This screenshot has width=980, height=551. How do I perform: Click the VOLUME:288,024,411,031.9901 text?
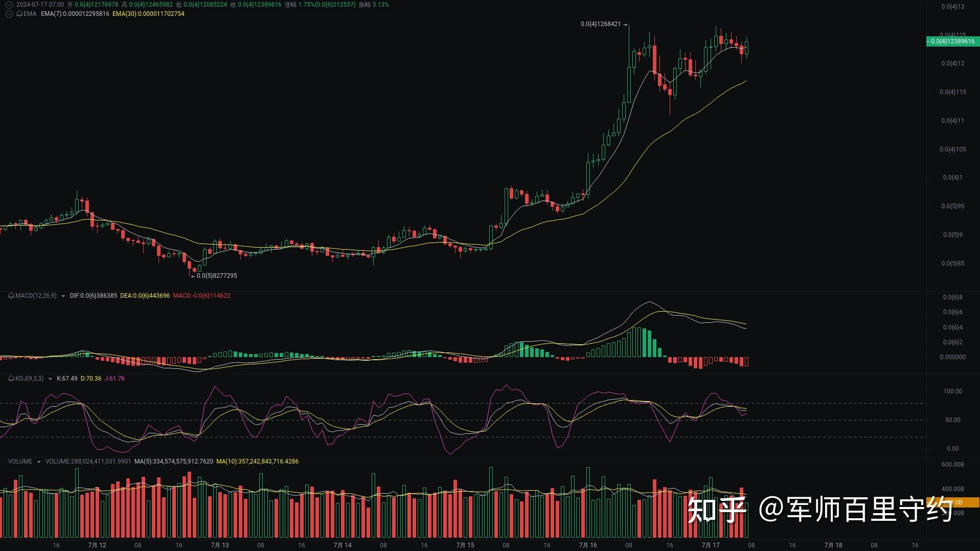tap(88, 461)
